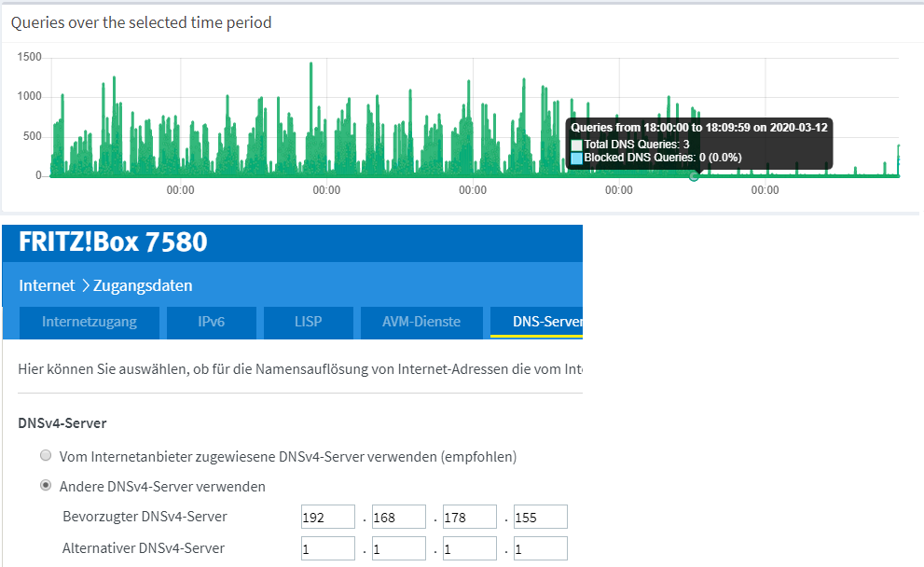Click preferred DNS first octet field 192
Screen dimensions: 924x567
click(327, 517)
